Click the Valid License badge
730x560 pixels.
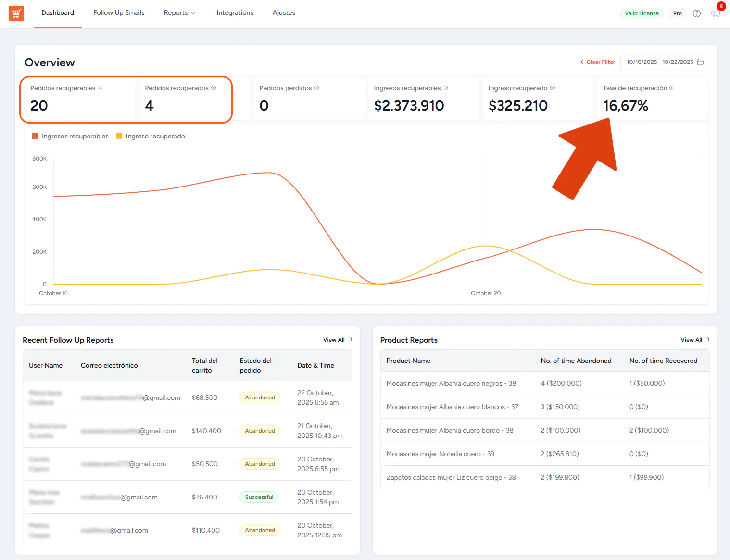pyautogui.click(x=642, y=13)
